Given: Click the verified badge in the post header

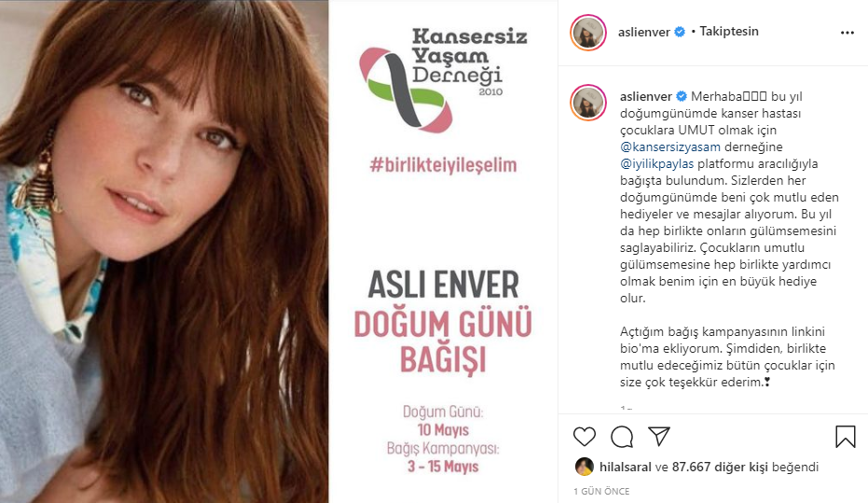Looking at the screenshot, I should point(680,32).
